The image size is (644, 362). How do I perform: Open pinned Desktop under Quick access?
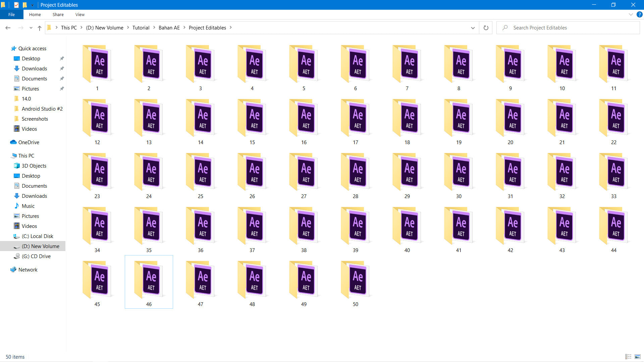click(31, 58)
